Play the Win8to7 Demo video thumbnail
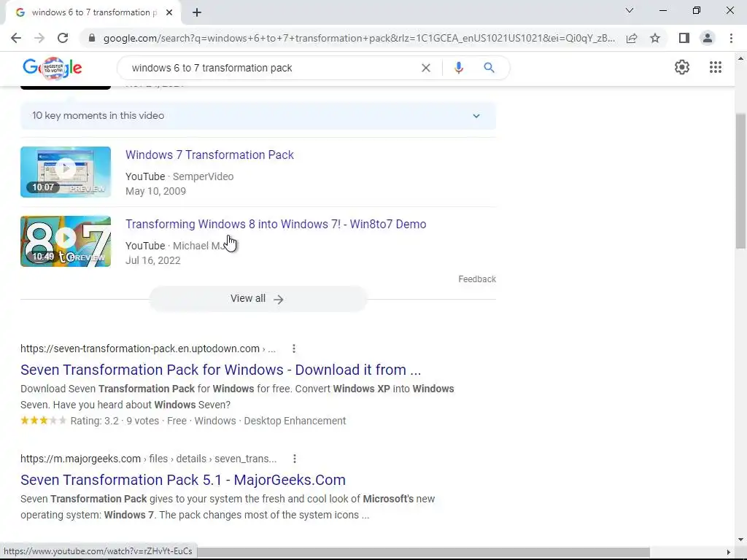This screenshot has height=560, width=747. [66, 241]
